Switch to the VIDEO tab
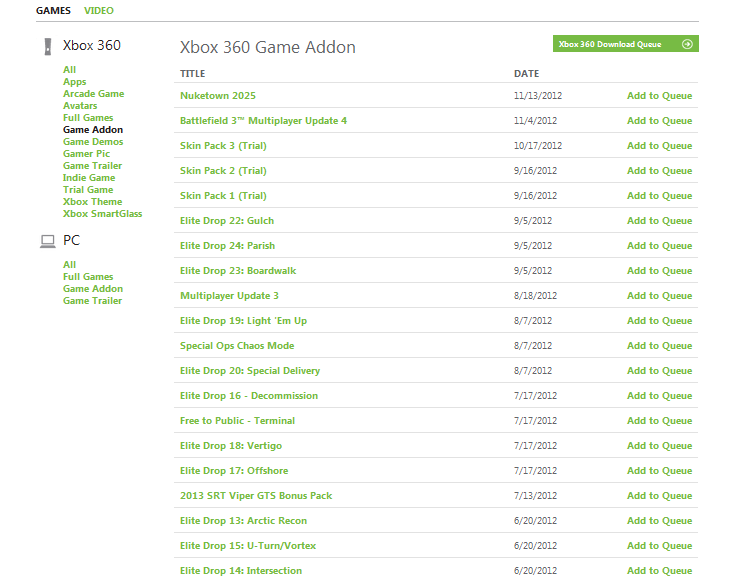This screenshot has width=753, height=579. pos(98,11)
